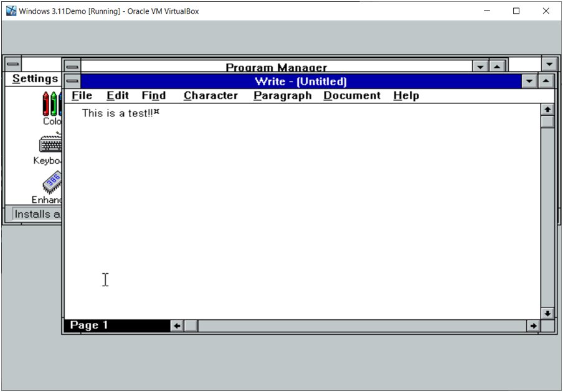Open the Character menu
Viewport: 563px width, 392px height.
[x=211, y=96]
